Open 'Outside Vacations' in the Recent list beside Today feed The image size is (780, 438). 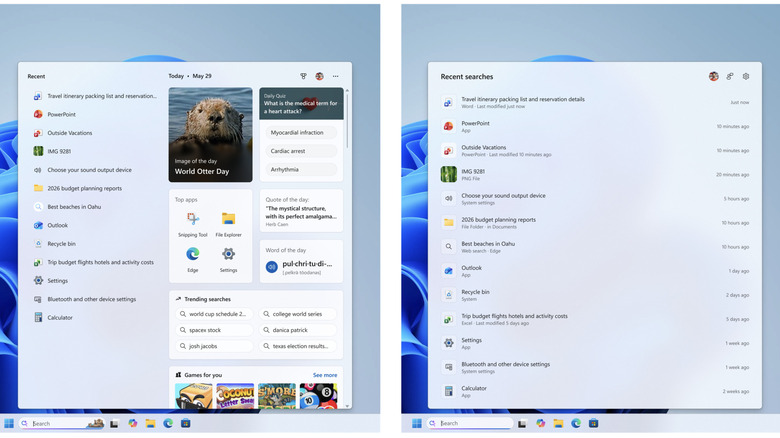(x=95, y=133)
